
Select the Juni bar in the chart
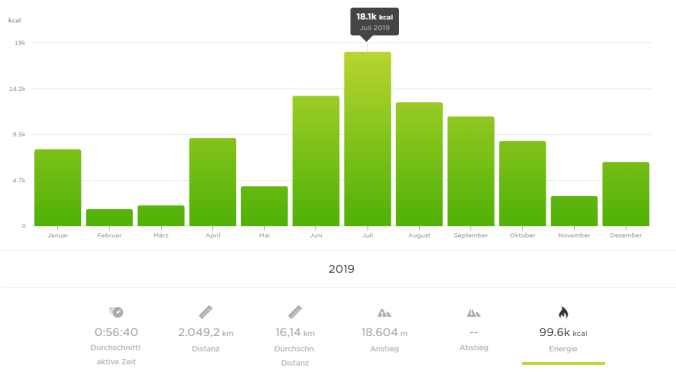click(316, 161)
